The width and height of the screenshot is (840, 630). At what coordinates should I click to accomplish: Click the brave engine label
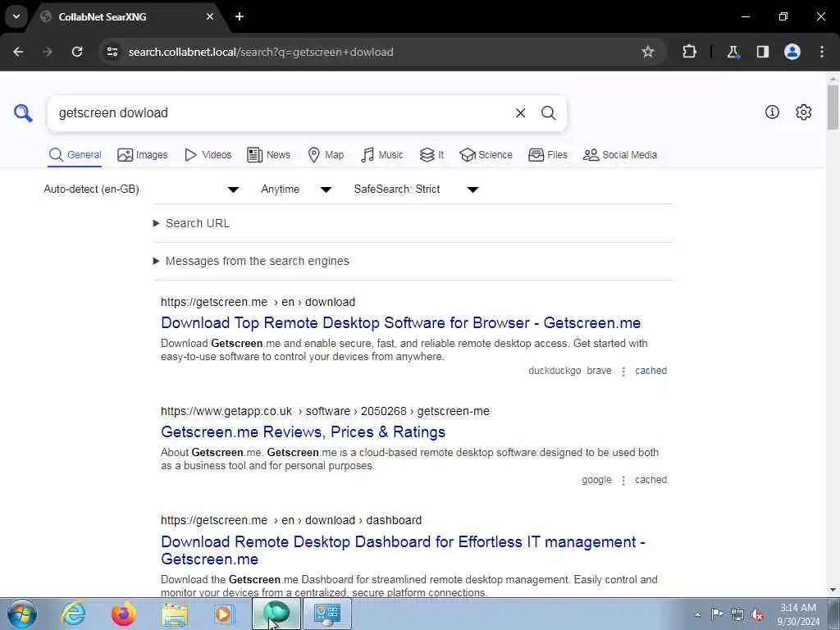click(x=599, y=371)
